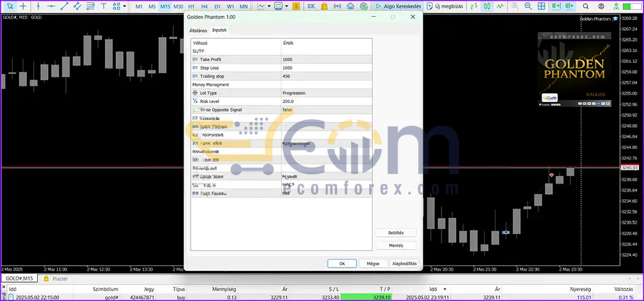
Task: Toggle chart auto scroll icon
Action: (556, 6)
